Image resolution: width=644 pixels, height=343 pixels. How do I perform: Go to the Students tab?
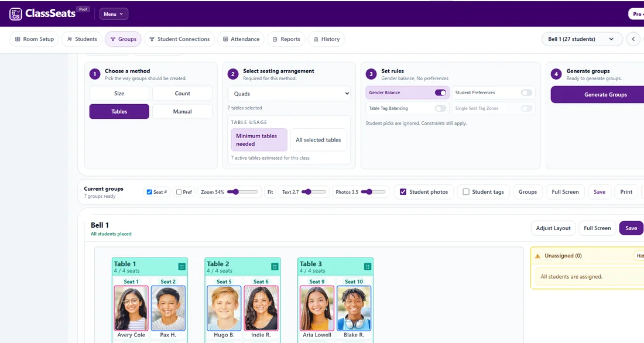[x=82, y=39]
